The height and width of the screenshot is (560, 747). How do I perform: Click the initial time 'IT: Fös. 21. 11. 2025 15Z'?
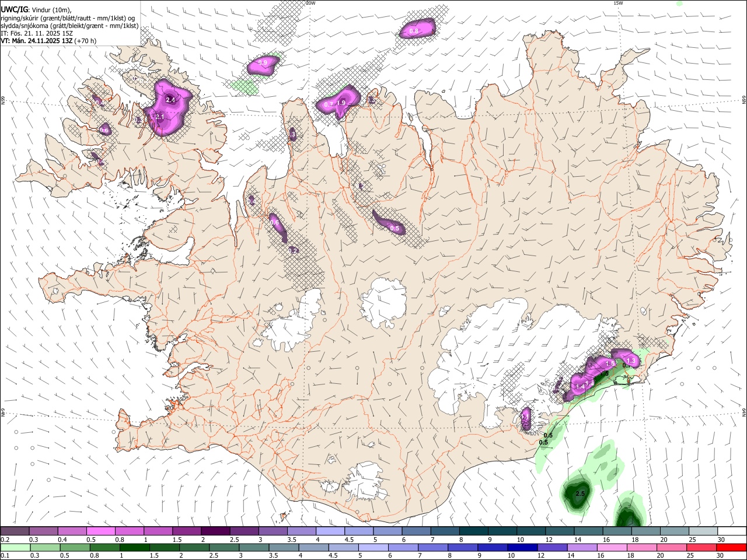[37, 33]
